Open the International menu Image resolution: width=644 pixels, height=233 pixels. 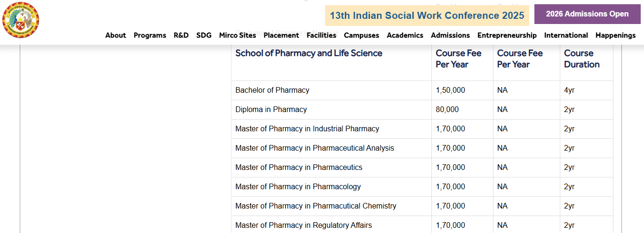566,35
